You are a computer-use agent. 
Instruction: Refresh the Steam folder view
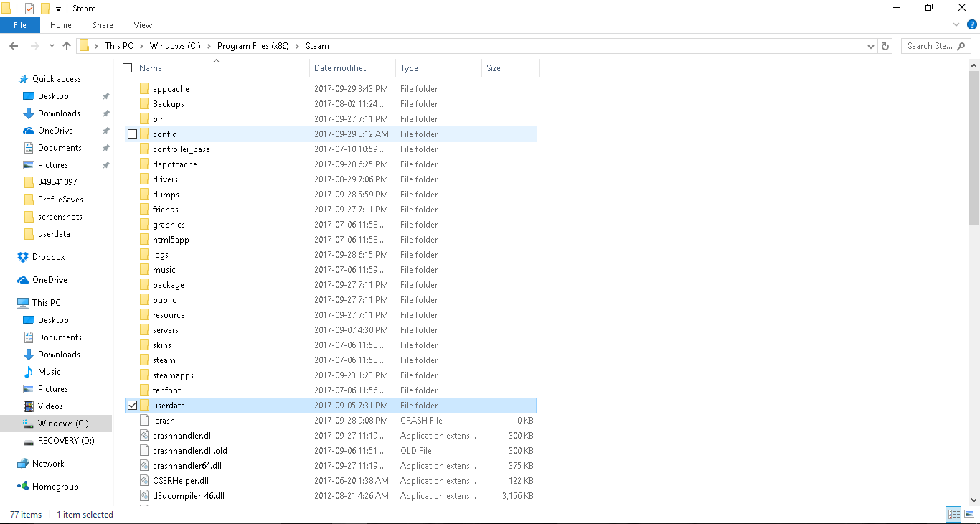[x=885, y=46]
